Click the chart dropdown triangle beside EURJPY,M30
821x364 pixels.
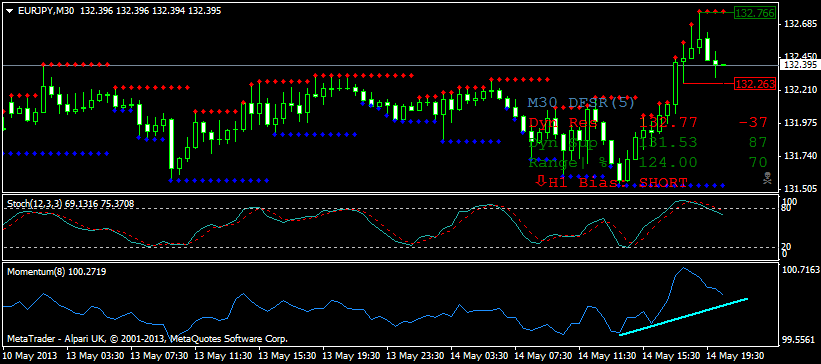pyautogui.click(x=9, y=10)
